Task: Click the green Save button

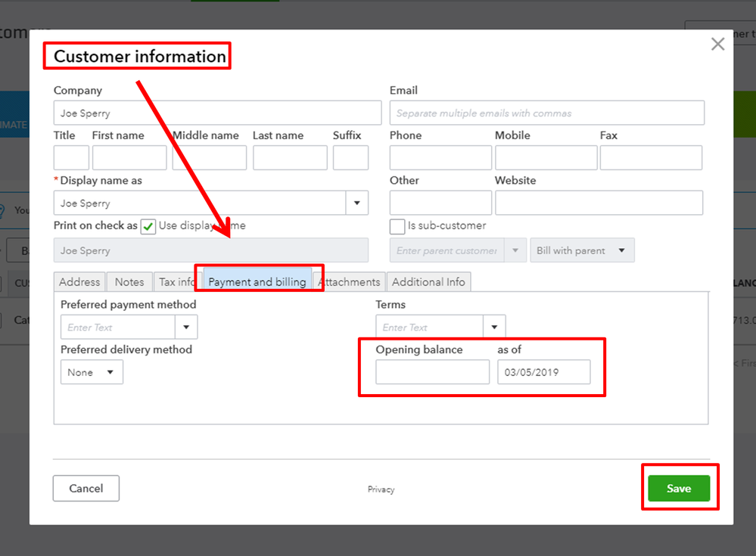Action: click(679, 489)
